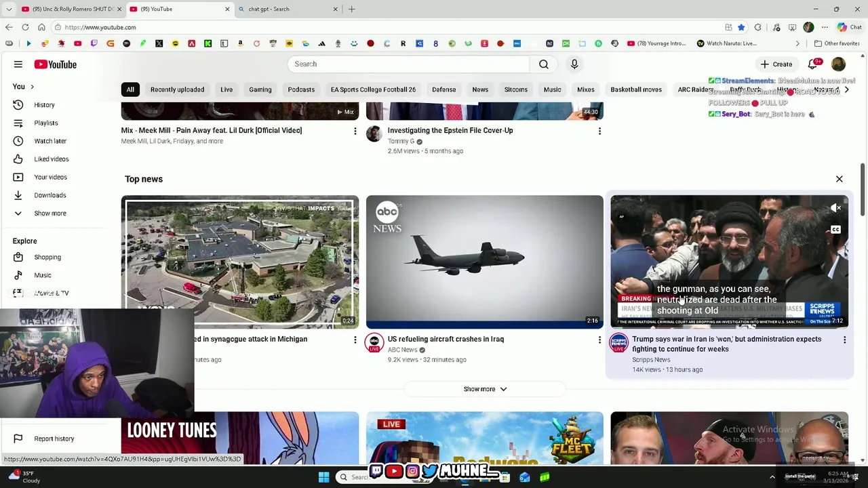
Task: Click the Create button
Action: pyautogui.click(x=776, y=64)
